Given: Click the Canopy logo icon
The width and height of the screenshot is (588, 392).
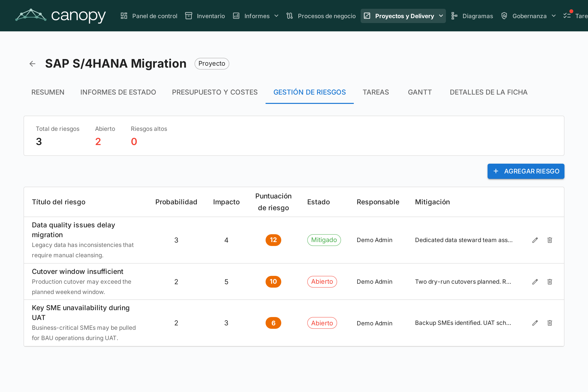Looking at the screenshot, I should 31,15.
